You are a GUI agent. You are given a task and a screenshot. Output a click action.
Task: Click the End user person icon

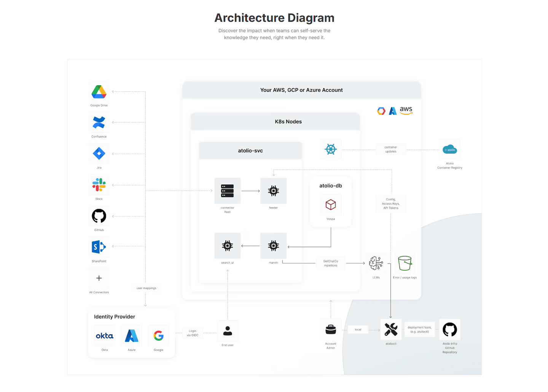228,331
